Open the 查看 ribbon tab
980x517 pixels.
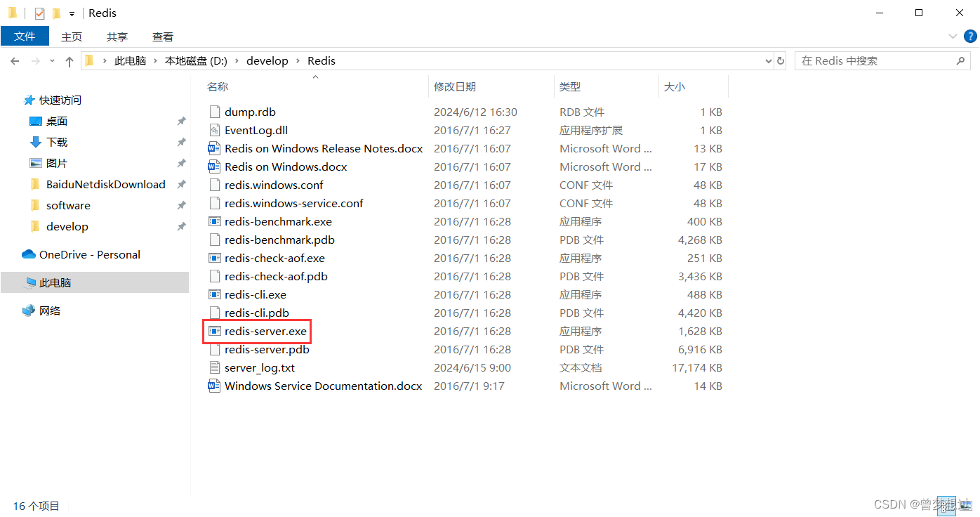(x=163, y=37)
